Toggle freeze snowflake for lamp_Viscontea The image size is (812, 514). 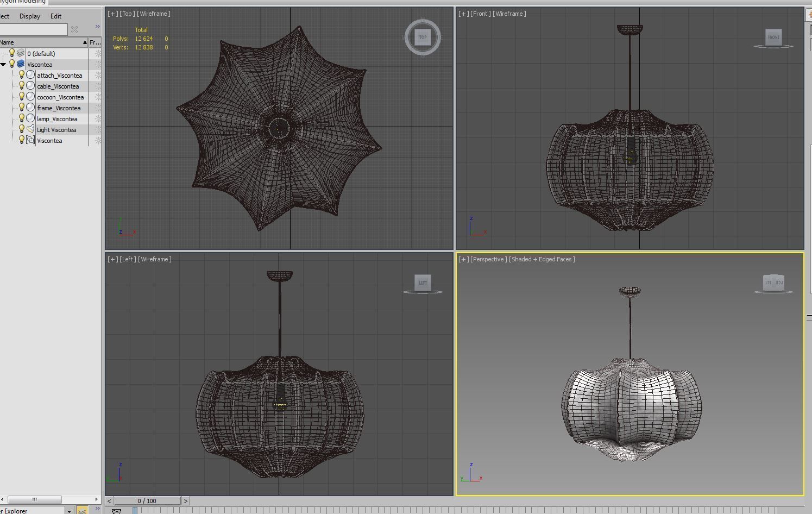[98, 118]
